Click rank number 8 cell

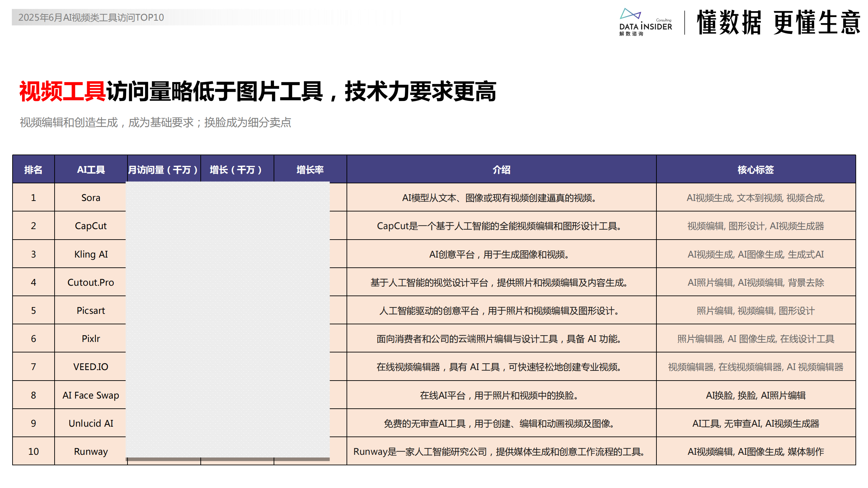[33, 395]
